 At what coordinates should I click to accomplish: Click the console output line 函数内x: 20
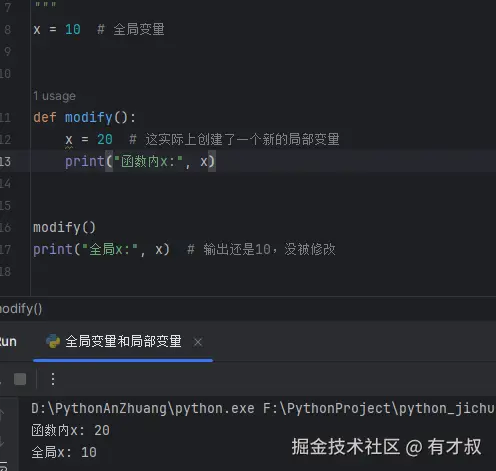pos(70,430)
